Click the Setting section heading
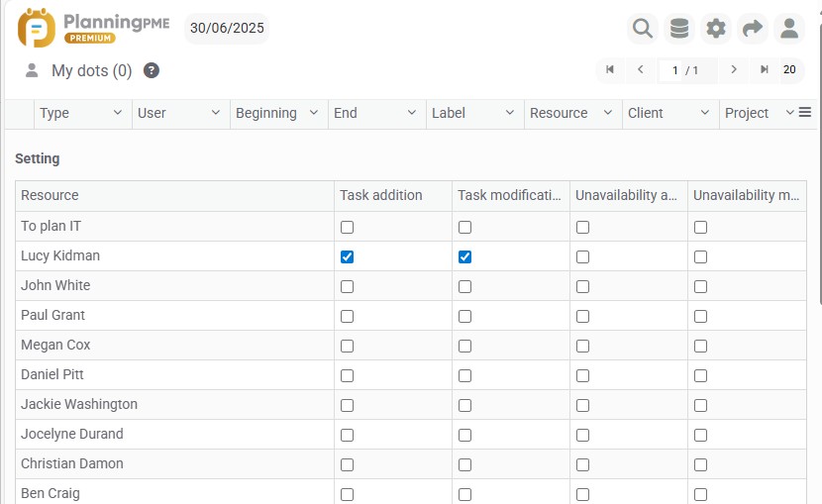 pos(38,158)
